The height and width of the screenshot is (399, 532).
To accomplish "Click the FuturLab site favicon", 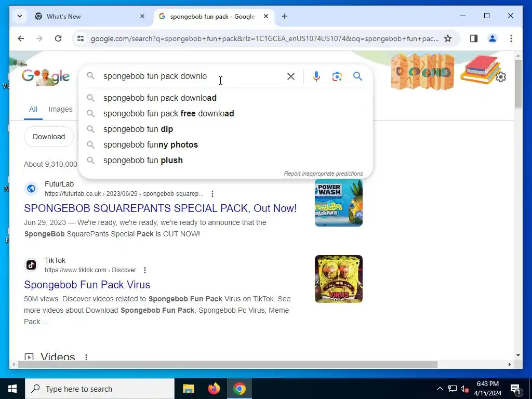I will (31, 189).
